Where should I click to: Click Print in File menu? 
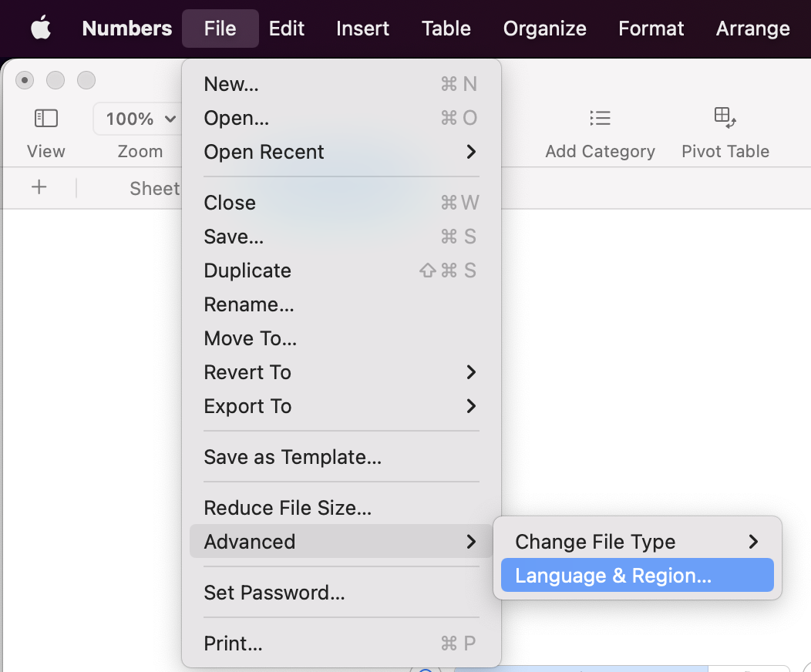233,643
